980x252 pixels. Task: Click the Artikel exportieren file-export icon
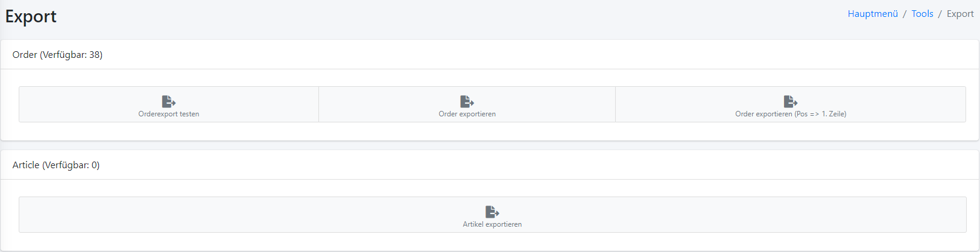pyautogui.click(x=492, y=212)
